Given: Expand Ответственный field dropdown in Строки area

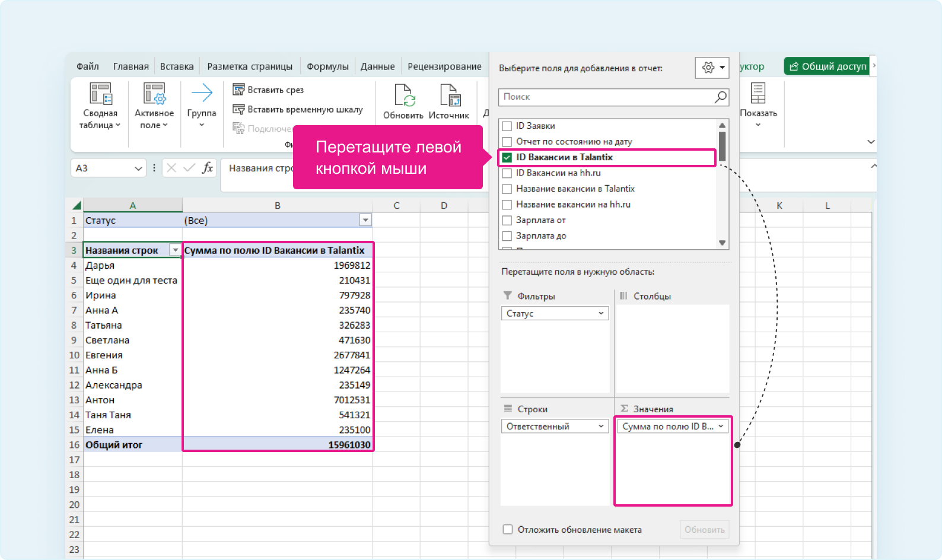Looking at the screenshot, I should point(601,426).
